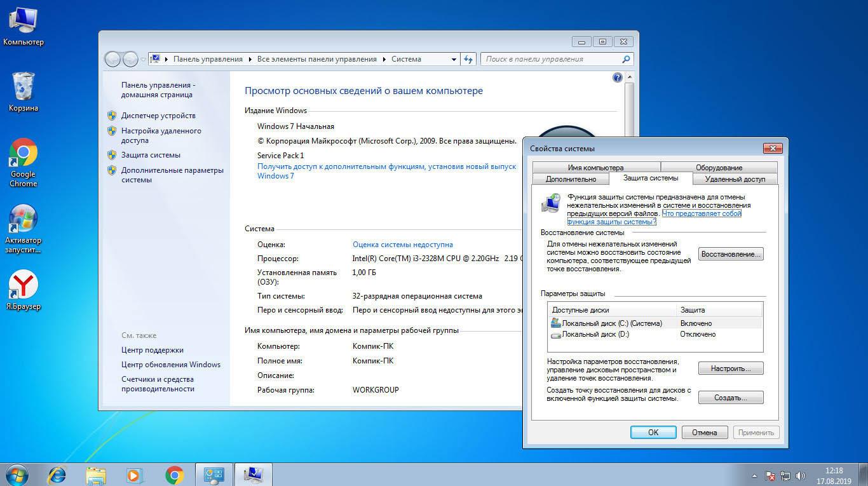Click the shield icon beside Дополнительные параметры системы
The width and height of the screenshot is (868, 486).
pos(112,170)
